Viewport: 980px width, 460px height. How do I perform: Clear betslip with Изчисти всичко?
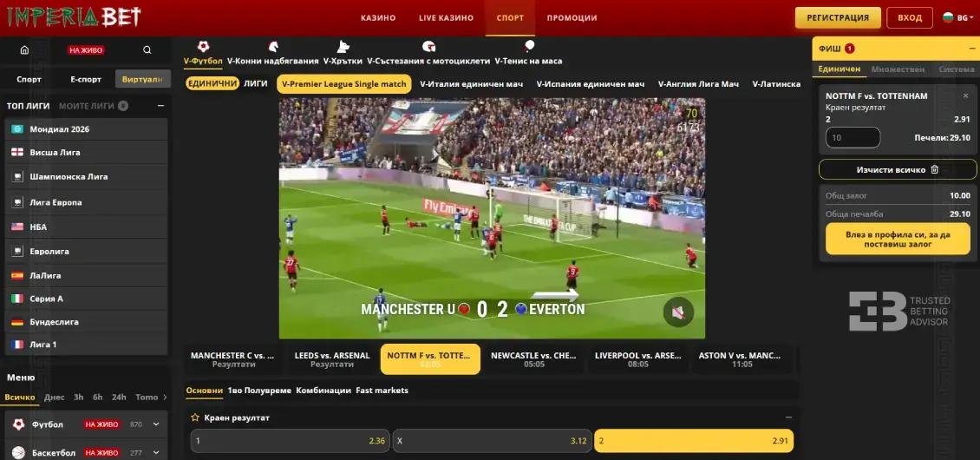point(898,169)
